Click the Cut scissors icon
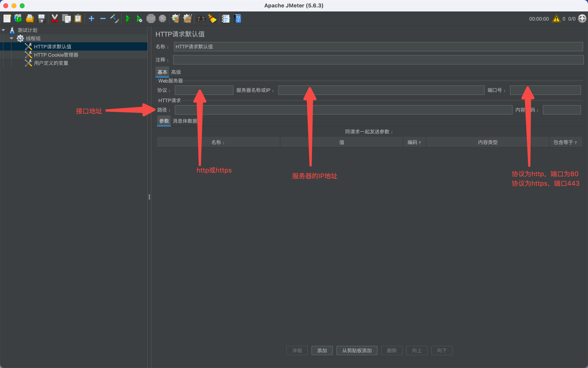 pos(55,18)
